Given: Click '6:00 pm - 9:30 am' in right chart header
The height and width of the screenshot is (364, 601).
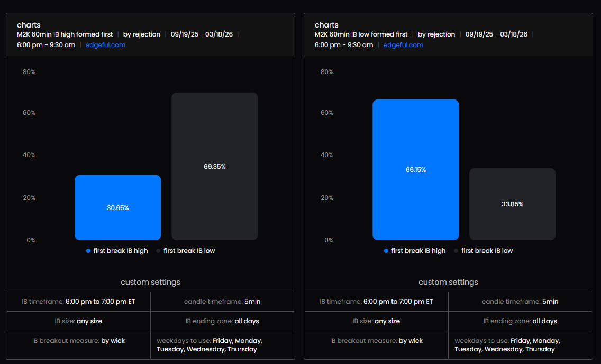Looking at the screenshot, I should (344, 45).
